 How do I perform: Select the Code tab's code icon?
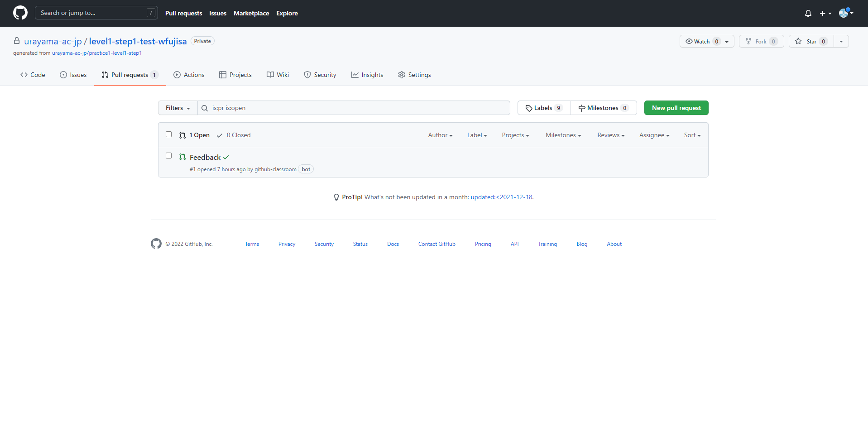coord(24,75)
